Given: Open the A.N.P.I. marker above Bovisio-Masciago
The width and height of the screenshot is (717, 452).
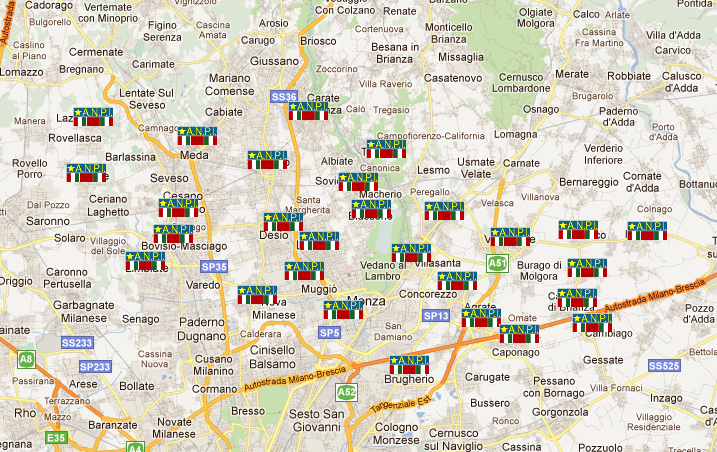Looking at the screenshot, I should 173,234.
